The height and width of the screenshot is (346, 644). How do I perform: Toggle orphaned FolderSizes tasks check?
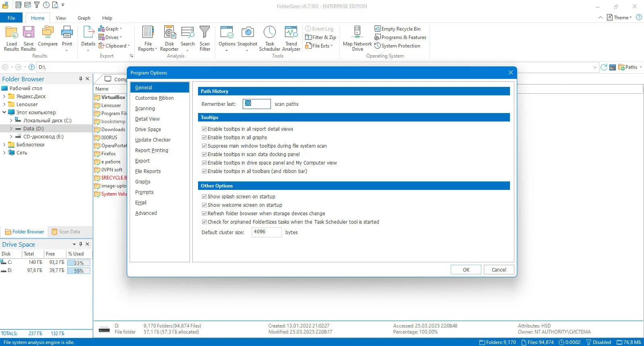204,222
